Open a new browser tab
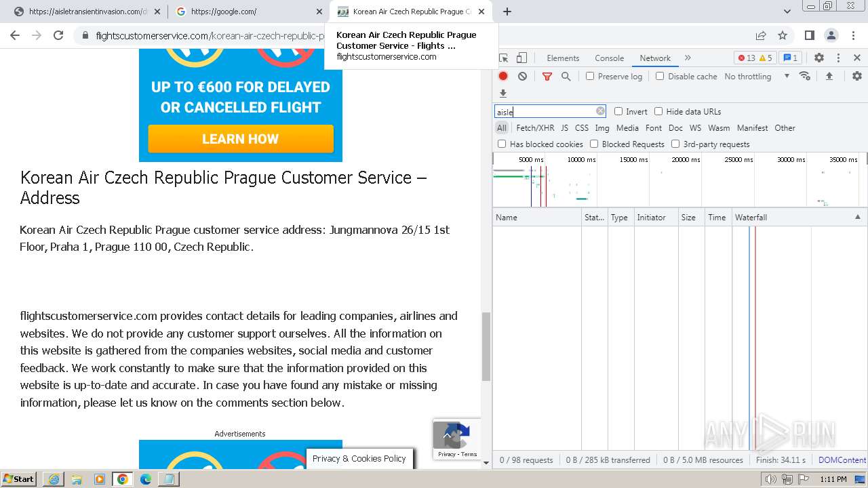The height and width of the screenshot is (488, 868). tap(507, 12)
